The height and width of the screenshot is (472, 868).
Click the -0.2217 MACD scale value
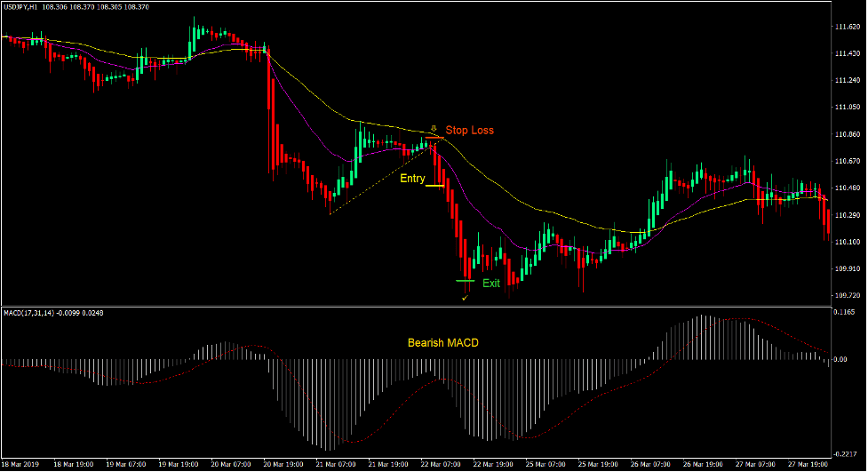point(846,452)
